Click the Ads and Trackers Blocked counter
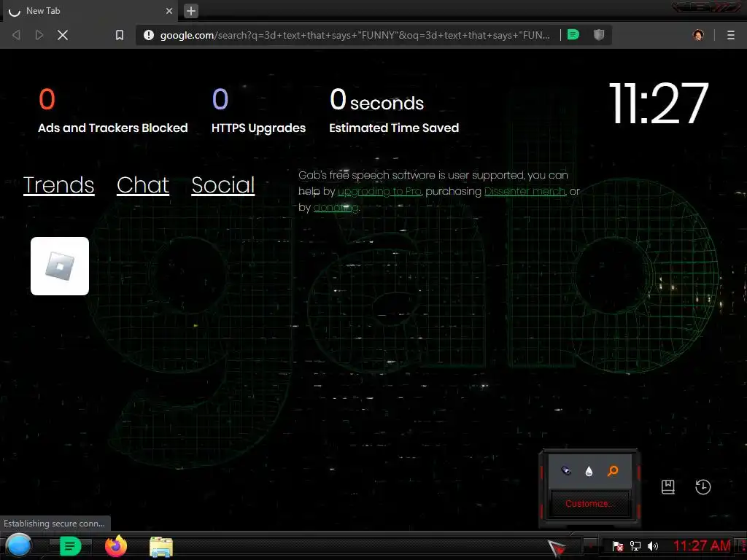The height and width of the screenshot is (560, 747). [x=113, y=111]
